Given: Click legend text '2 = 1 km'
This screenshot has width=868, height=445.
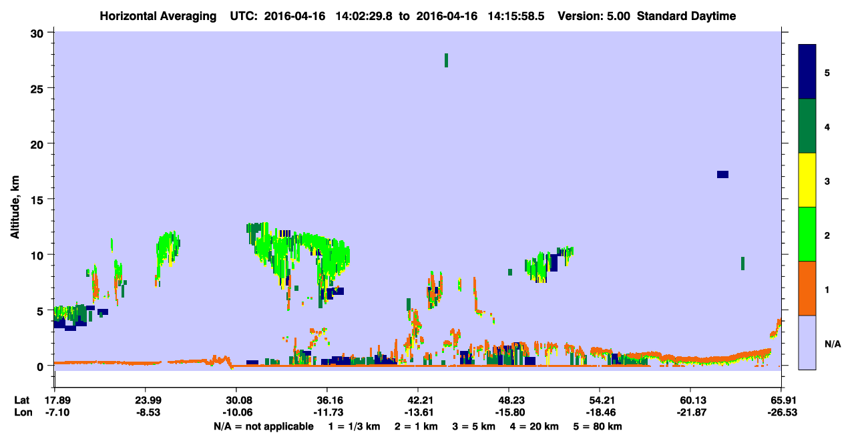Looking at the screenshot, I should pyautogui.click(x=417, y=426).
